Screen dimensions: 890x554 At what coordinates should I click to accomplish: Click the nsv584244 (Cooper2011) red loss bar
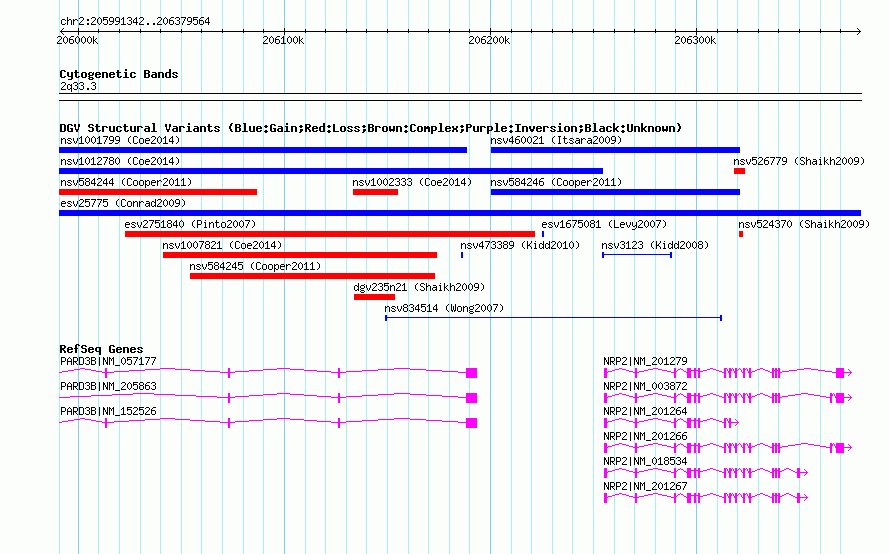(158, 192)
